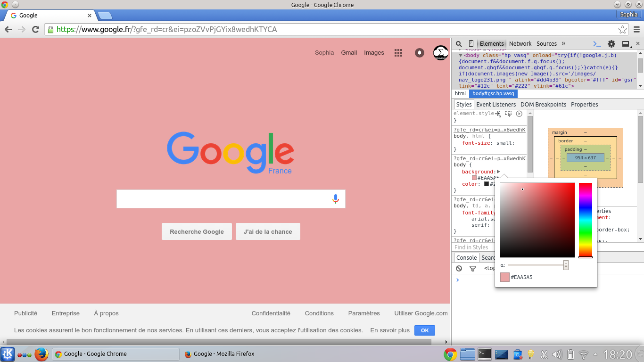644x362 pixels.
Task: Click the green padlock in address bar
Action: pos(50,29)
